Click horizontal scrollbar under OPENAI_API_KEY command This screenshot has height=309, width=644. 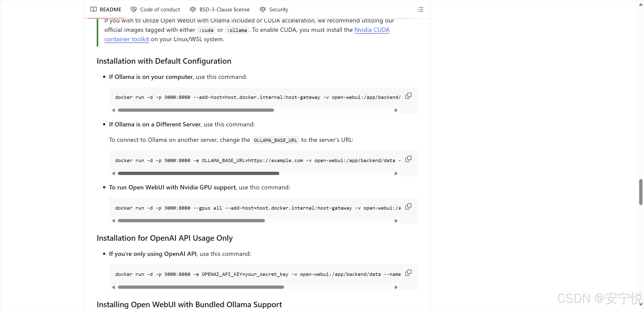pyautogui.click(x=201, y=287)
